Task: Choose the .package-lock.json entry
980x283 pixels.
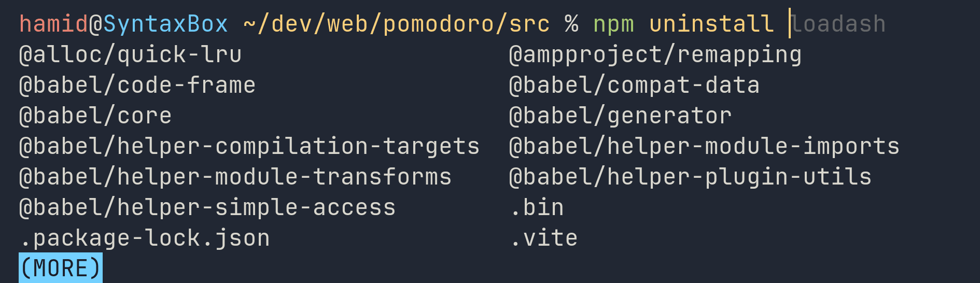Action: click(x=145, y=238)
